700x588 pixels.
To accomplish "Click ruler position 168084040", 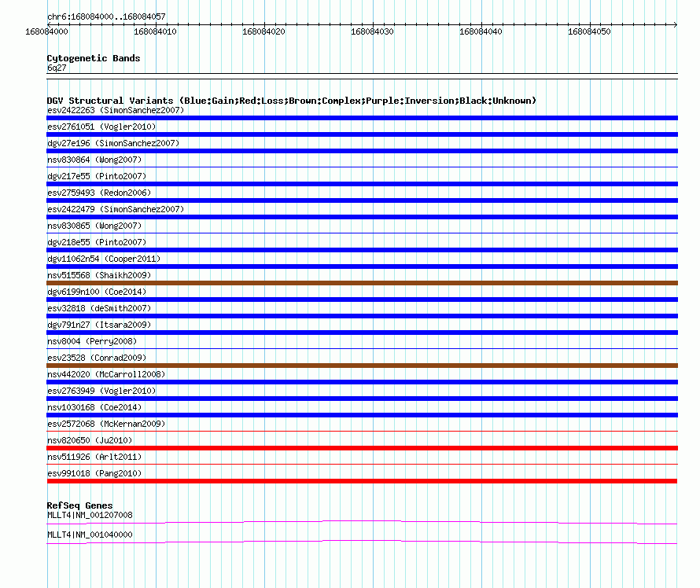I will click(x=481, y=31).
